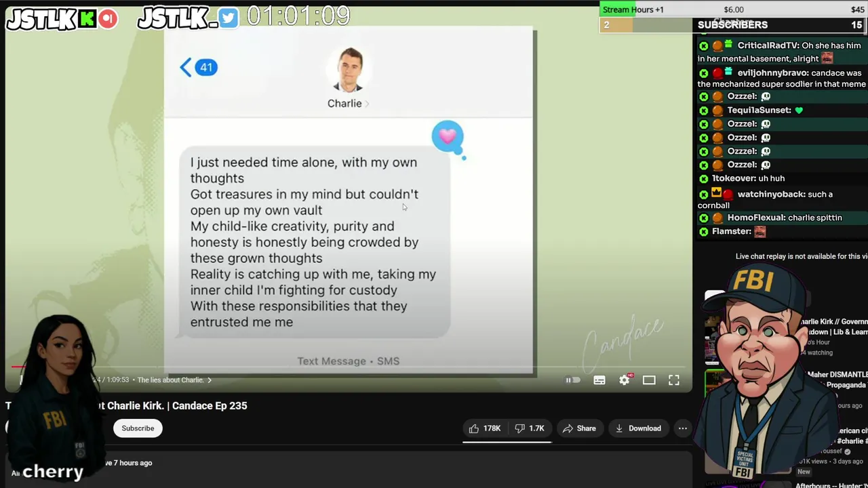
Task: Click TequilaSunset username in chat
Action: pyautogui.click(x=759, y=110)
